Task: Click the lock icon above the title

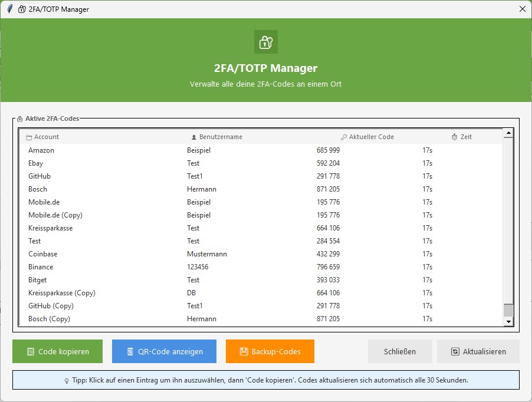Action: pos(265,42)
